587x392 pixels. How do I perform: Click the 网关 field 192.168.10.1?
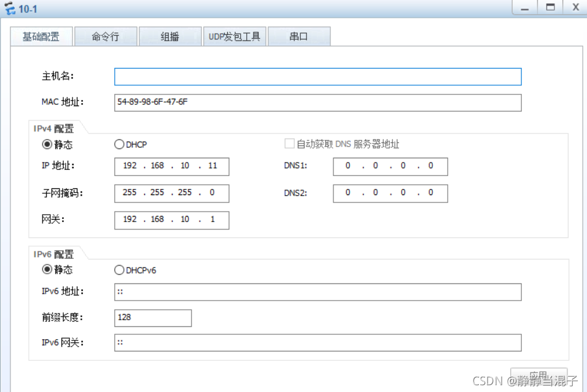(x=172, y=220)
